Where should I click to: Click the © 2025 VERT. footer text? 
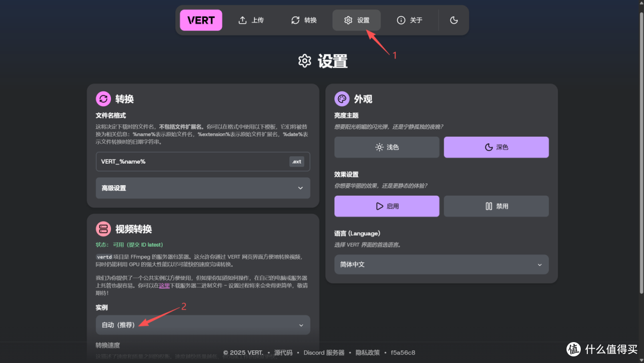click(x=243, y=352)
